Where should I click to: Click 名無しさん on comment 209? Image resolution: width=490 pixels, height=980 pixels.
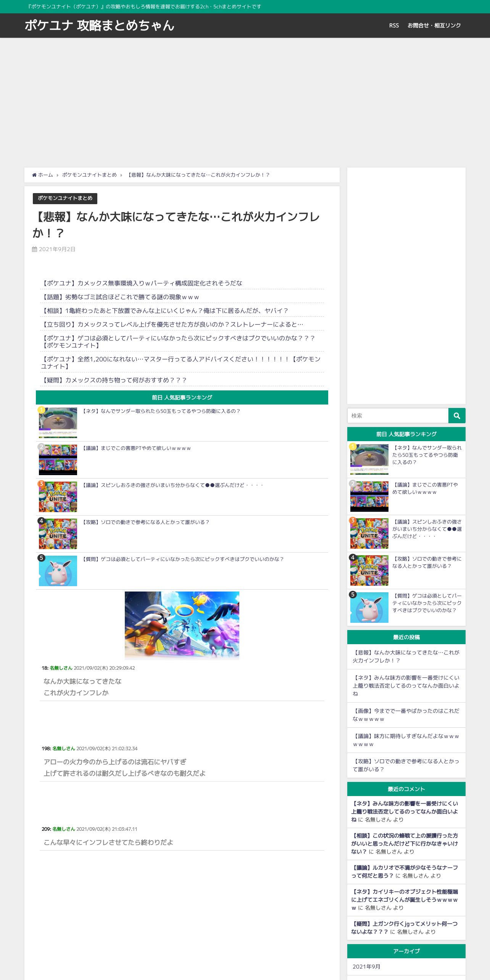pyautogui.click(x=64, y=829)
